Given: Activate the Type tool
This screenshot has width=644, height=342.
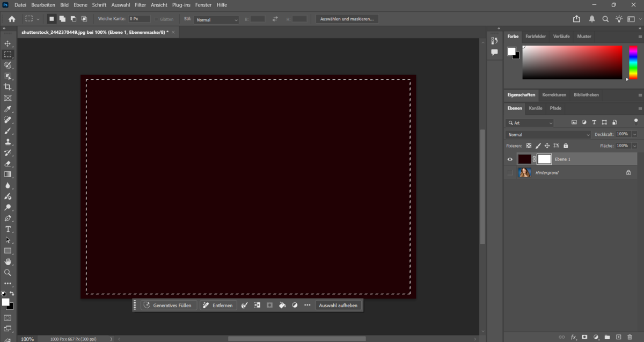Looking at the screenshot, I should (8, 229).
